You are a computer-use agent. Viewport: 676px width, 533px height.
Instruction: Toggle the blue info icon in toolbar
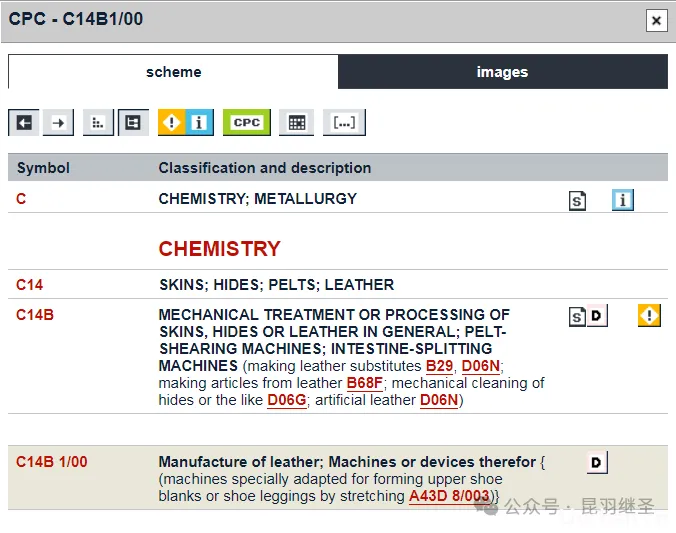click(x=199, y=123)
